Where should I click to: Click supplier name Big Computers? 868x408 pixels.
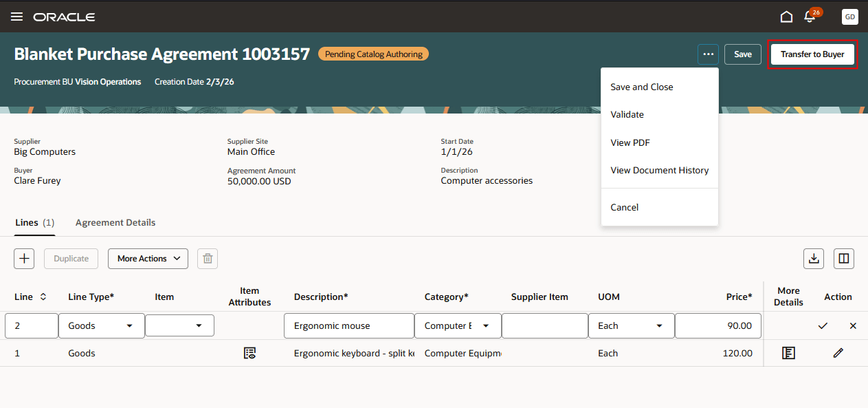pos(45,151)
